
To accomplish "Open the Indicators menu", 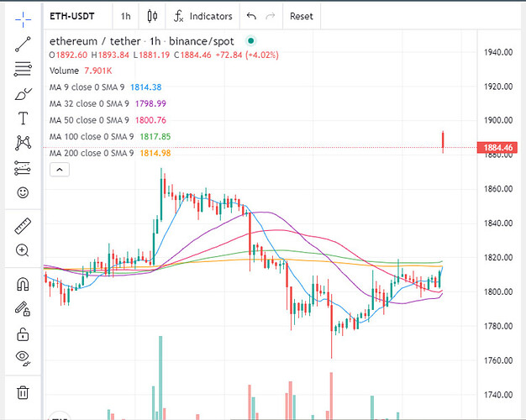I will coord(203,16).
